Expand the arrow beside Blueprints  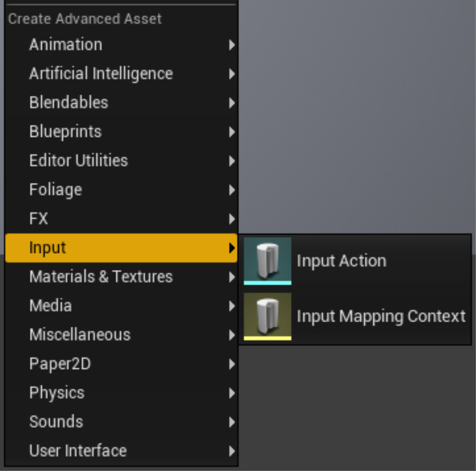(x=232, y=132)
